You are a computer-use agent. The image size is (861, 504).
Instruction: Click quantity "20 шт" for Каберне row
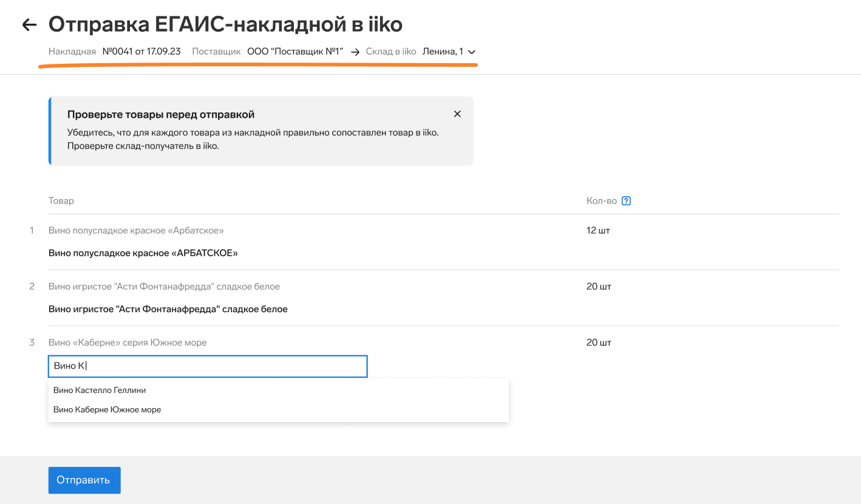(599, 342)
